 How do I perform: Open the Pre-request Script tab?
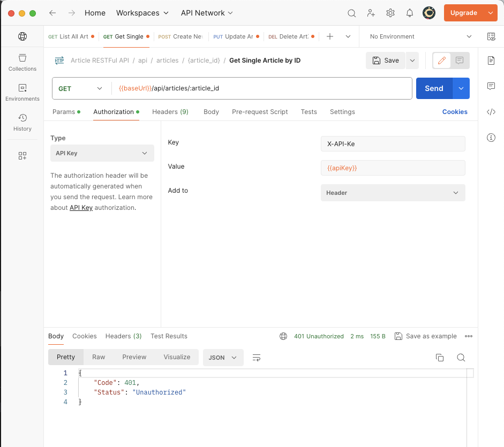[x=260, y=112]
